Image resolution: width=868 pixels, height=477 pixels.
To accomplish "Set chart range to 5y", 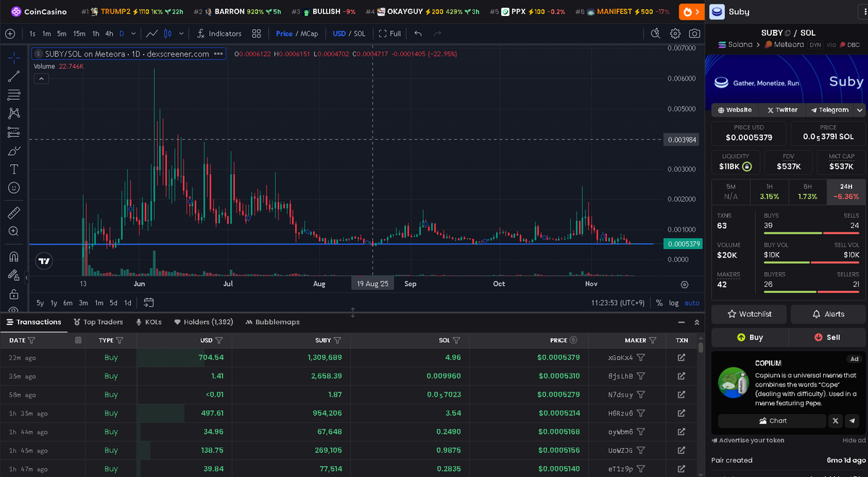I will 41,303.
